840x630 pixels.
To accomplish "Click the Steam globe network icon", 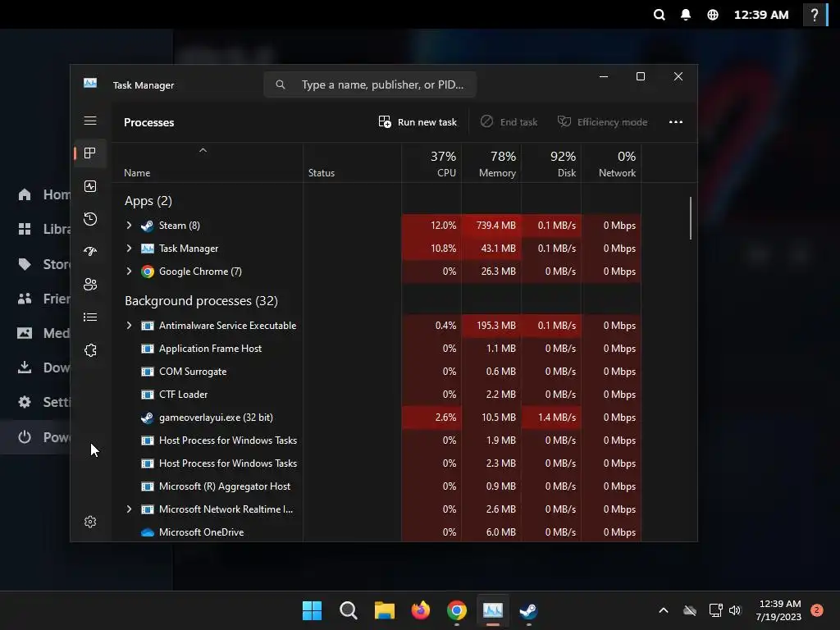I will click(713, 15).
